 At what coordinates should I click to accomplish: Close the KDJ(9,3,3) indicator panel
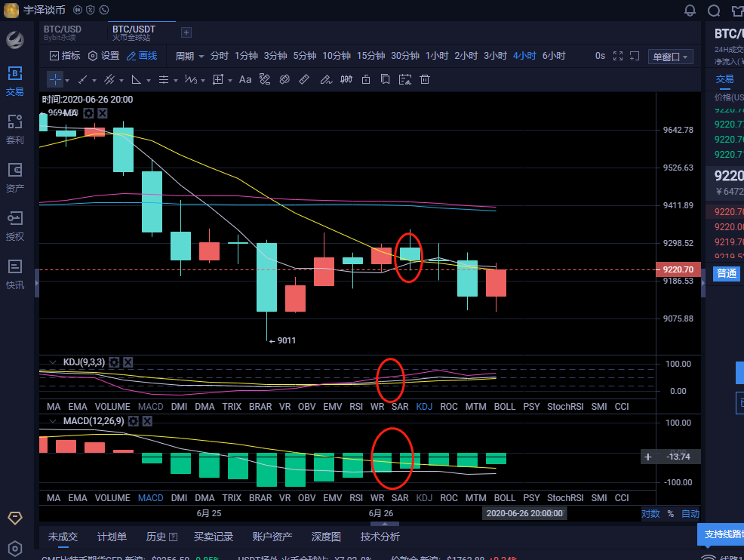coord(128,362)
